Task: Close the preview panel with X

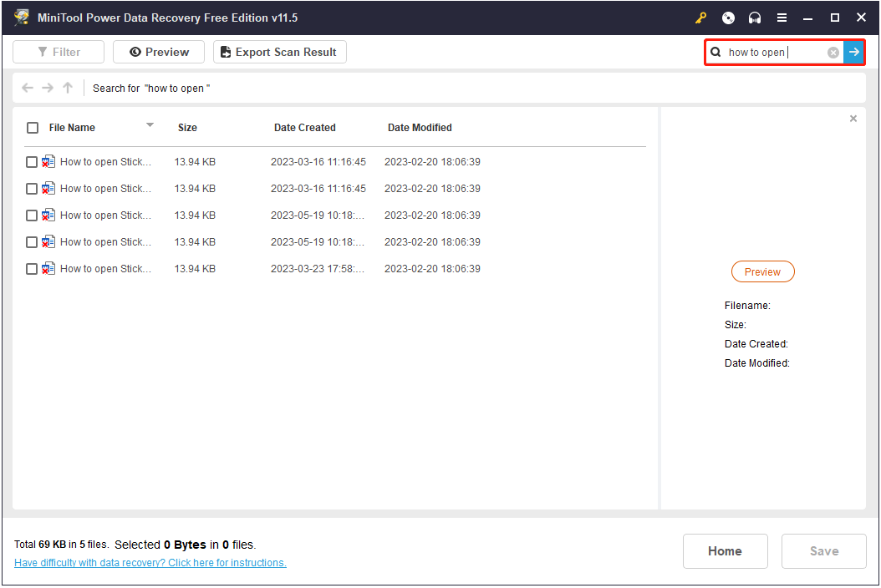Action: tap(853, 119)
